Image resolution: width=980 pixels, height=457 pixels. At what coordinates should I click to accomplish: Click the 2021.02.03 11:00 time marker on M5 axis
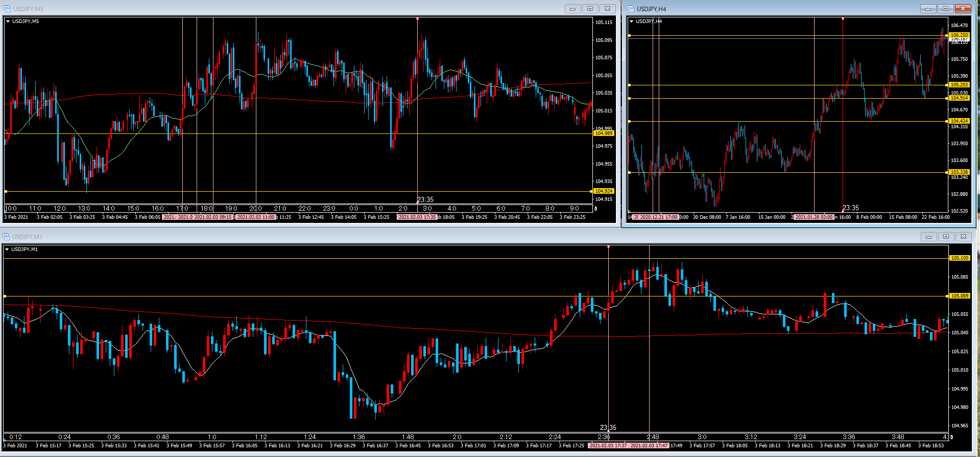point(256,217)
